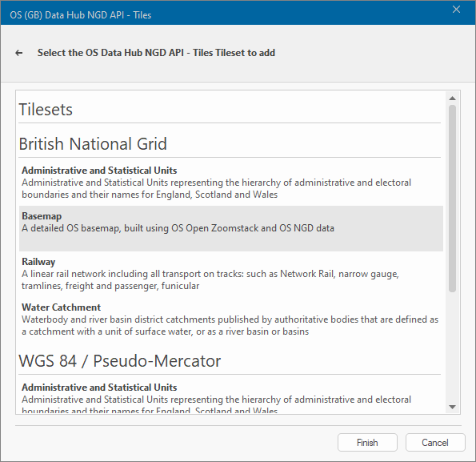Click the Cancel button
This screenshot has width=476, height=462.
click(x=435, y=443)
